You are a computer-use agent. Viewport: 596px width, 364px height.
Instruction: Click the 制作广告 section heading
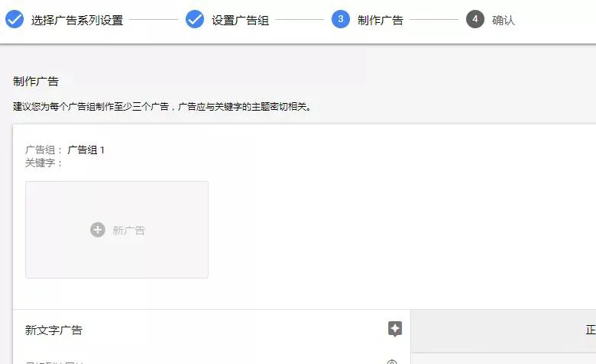coord(36,81)
